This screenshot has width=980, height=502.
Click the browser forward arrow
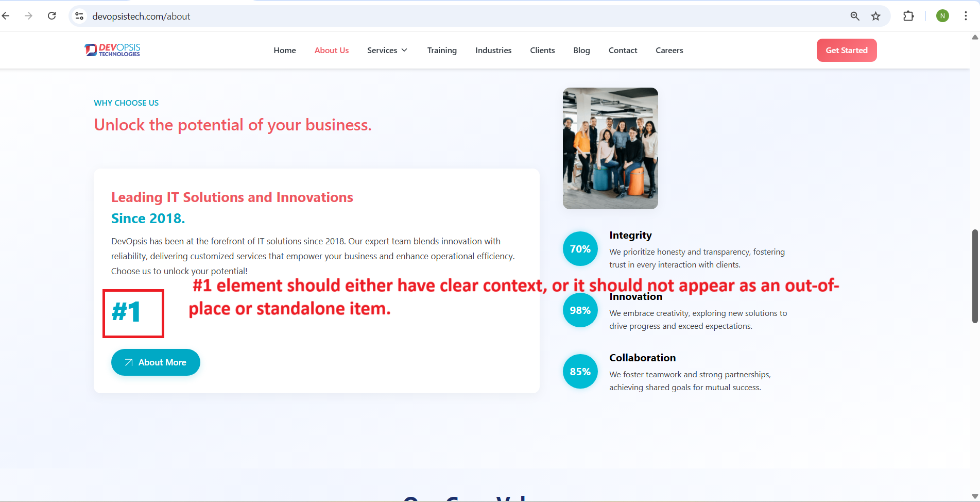28,16
